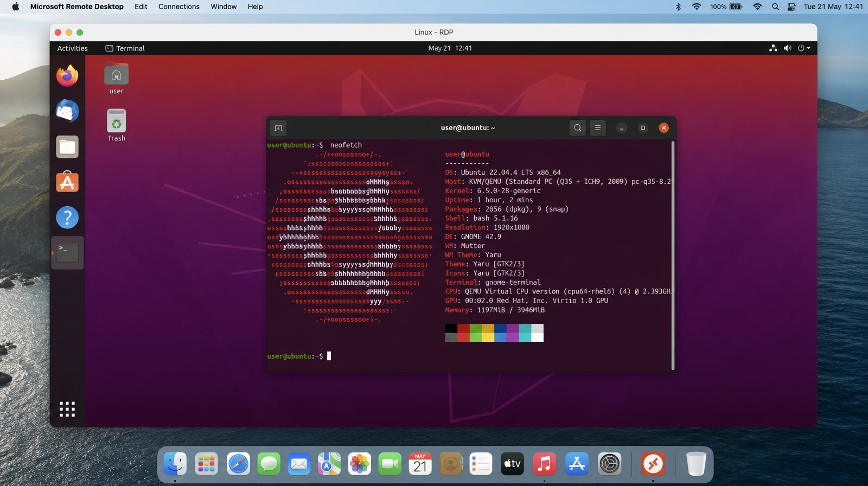The width and height of the screenshot is (868, 486).
Task: Open Finder from the macOS Dock
Action: tap(175, 464)
